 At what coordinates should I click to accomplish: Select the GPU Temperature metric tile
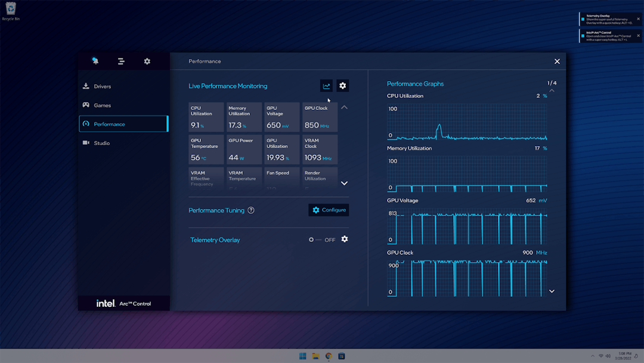(x=206, y=149)
